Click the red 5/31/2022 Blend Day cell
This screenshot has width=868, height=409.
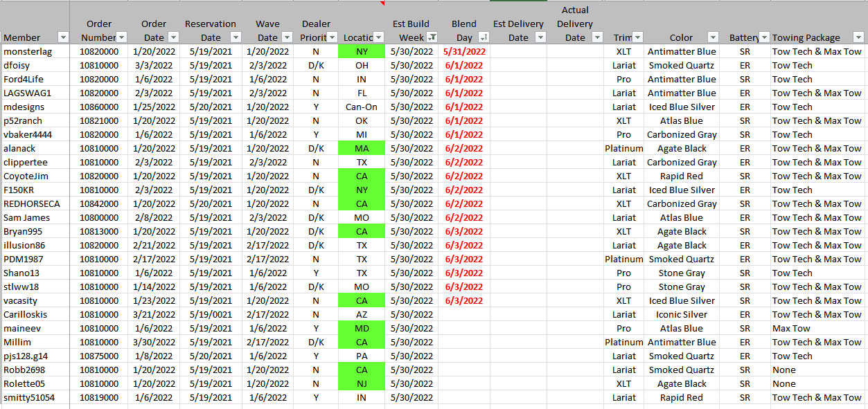click(x=464, y=51)
